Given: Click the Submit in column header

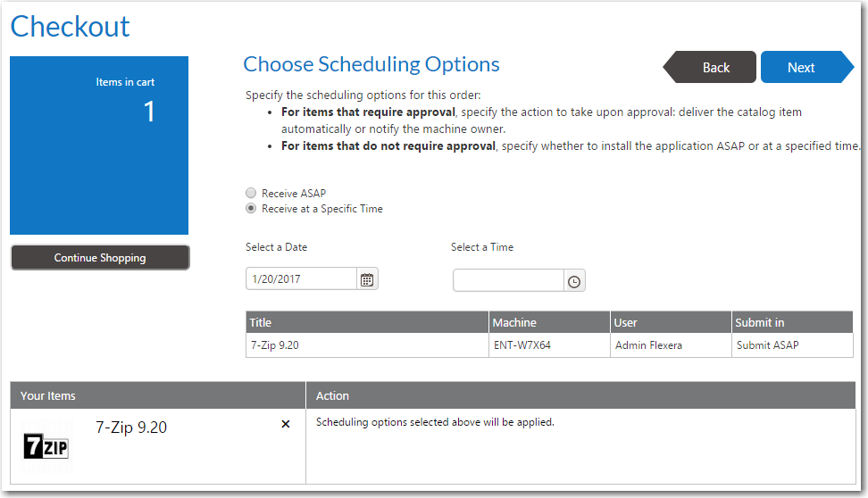Looking at the screenshot, I should [x=791, y=322].
